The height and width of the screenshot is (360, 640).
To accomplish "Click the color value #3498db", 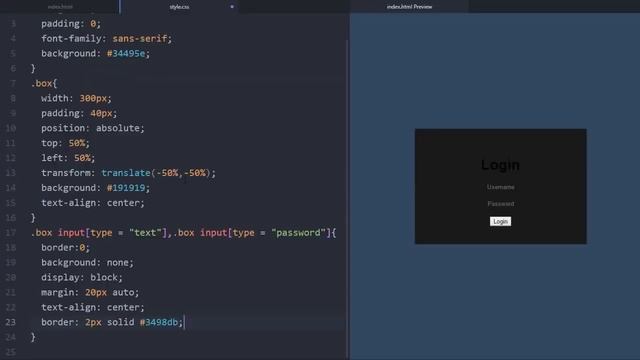I will (159, 322).
